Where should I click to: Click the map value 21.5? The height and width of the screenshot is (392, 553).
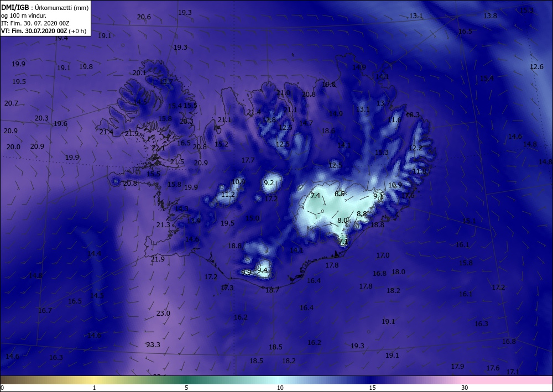(x=177, y=162)
